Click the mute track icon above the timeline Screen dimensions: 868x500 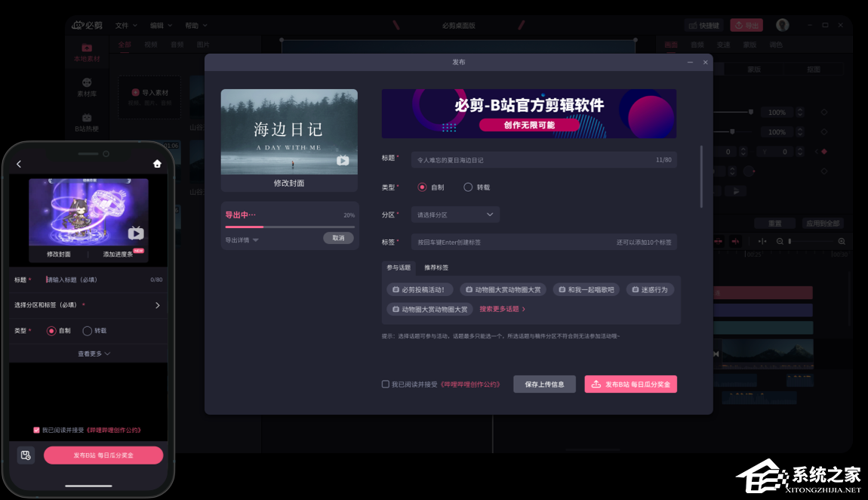[x=734, y=241]
